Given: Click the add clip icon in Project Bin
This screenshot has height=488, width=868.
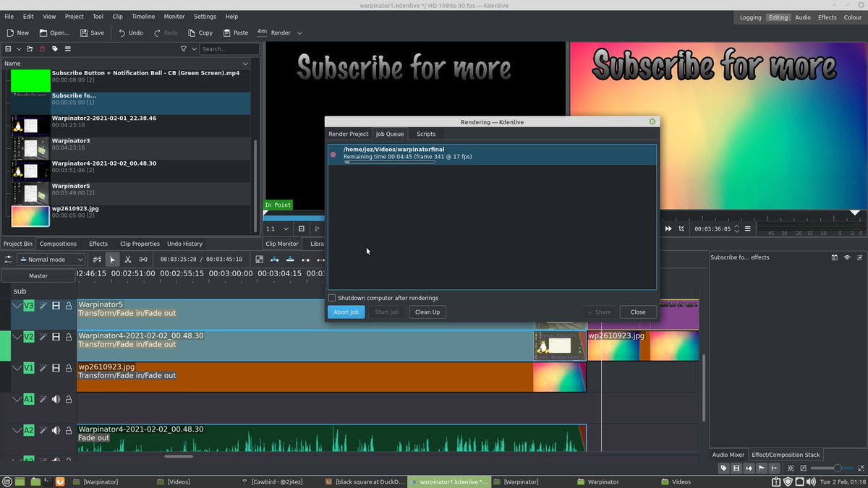Looking at the screenshot, I should [7, 49].
